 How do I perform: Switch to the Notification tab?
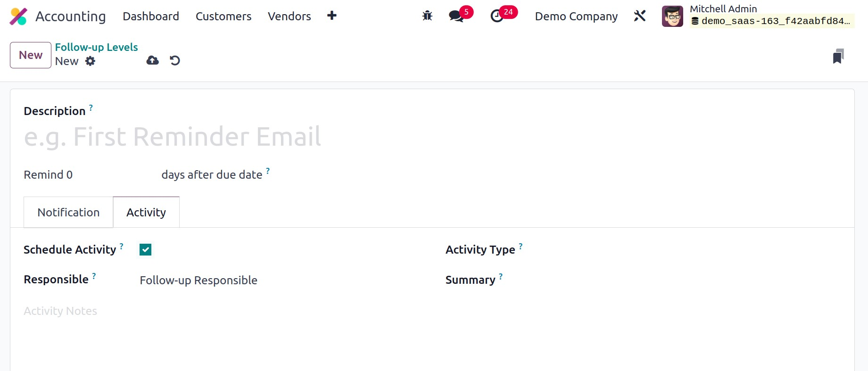point(68,213)
